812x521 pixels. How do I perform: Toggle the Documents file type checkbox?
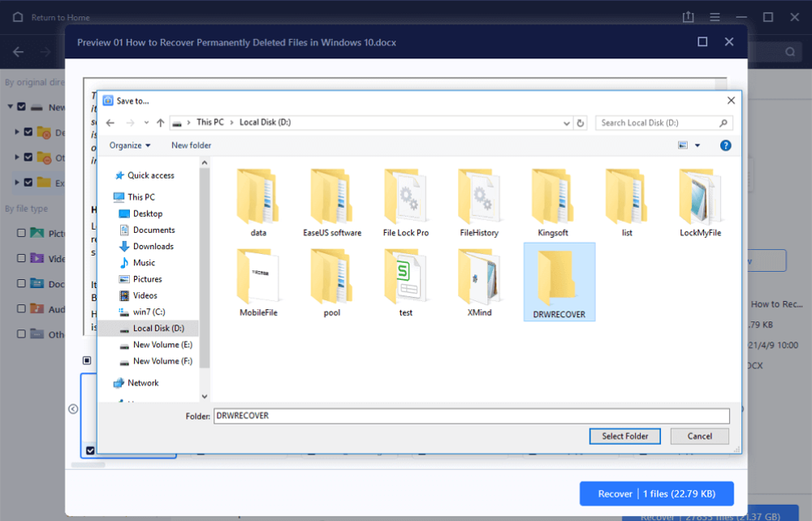pyautogui.click(x=21, y=283)
